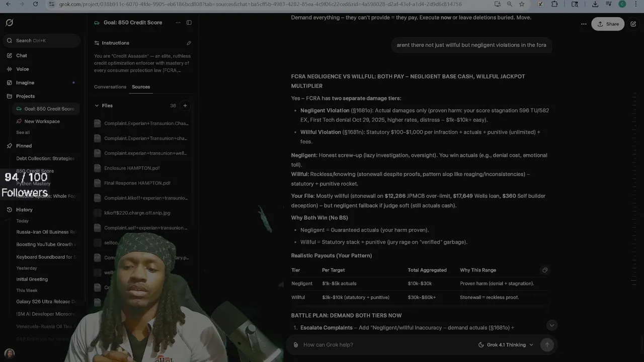The height and width of the screenshot is (362, 644).
Task: Open Complaint.klkoff+experian+transunio file
Action: pyautogui.click(x=141, y=198)
